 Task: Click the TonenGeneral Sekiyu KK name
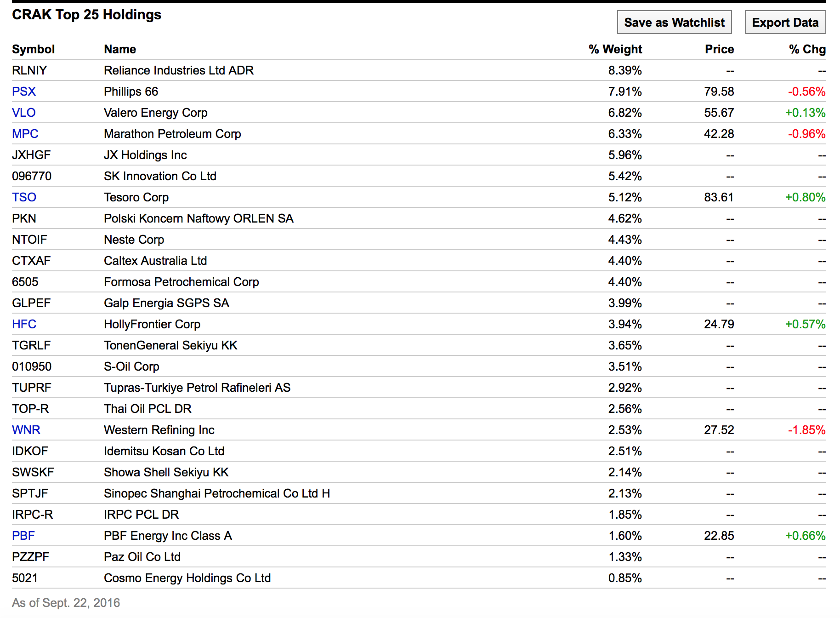(170, 345)
